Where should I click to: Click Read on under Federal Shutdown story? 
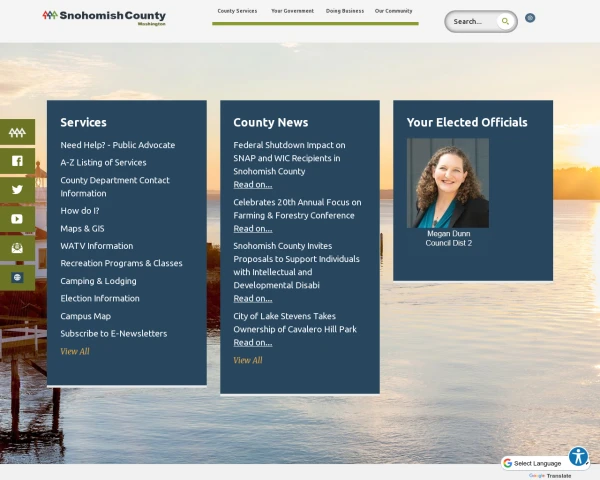pyautogui.click(x=253, y=184)
